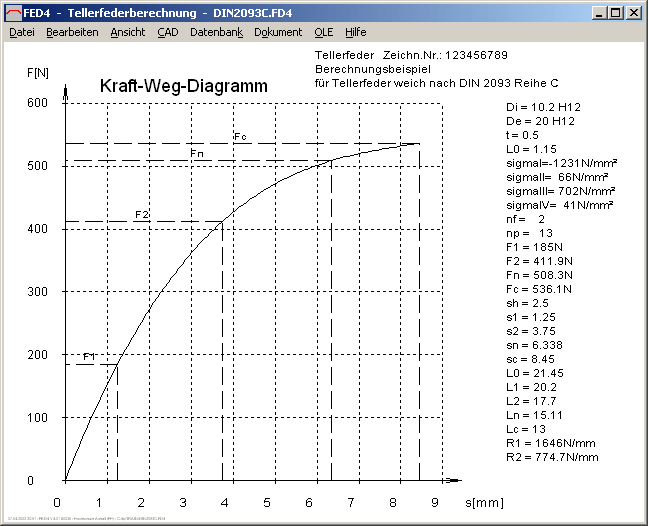Open the Ansicht menu
The width and height of the screenshot is (648, 526).
tap(128, 32)
